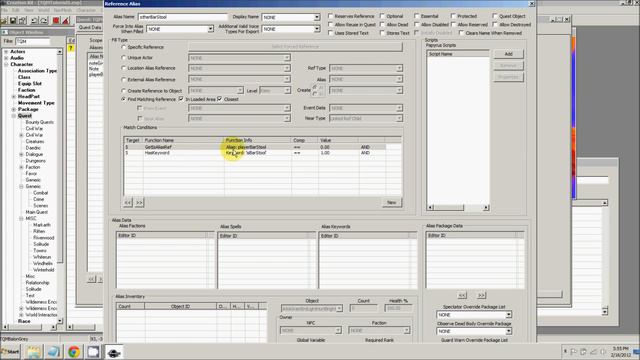Click the Papyrus Scripts horizontal scrollbar

pos(458,208)
